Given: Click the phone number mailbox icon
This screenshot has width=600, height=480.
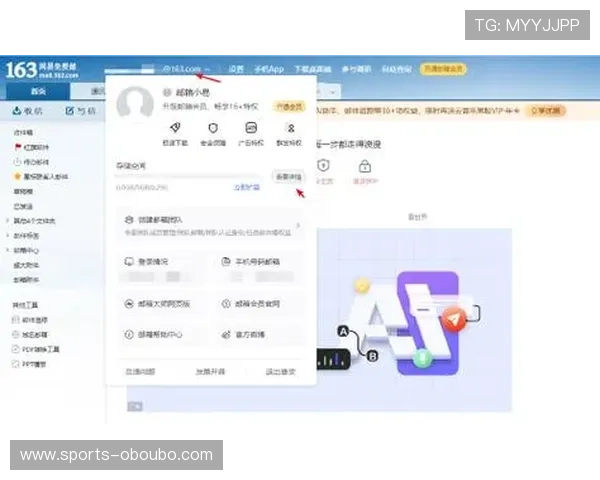Looking at the screenshot, I should (x=226, y=261).
